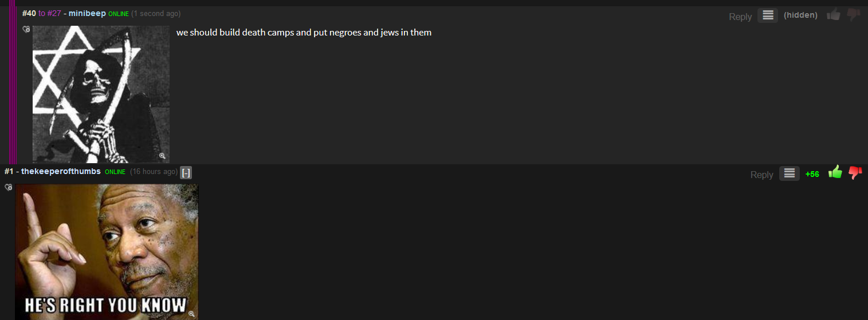Click the #1 comment number link
Screen dimensions: 868x320
[x=9, y=172]
